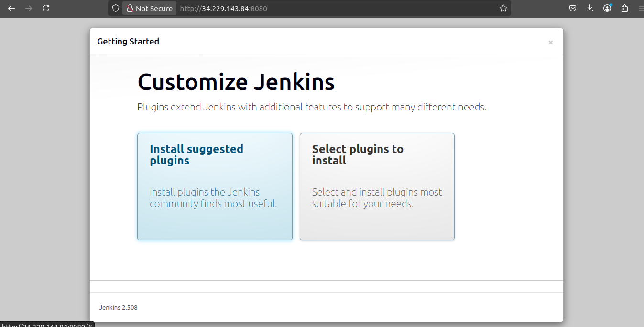Image resolution: width=644 pixels, height=327 pixels.
Task: Reload the current page
Action: pyautogui.click(x=46, y=8)
